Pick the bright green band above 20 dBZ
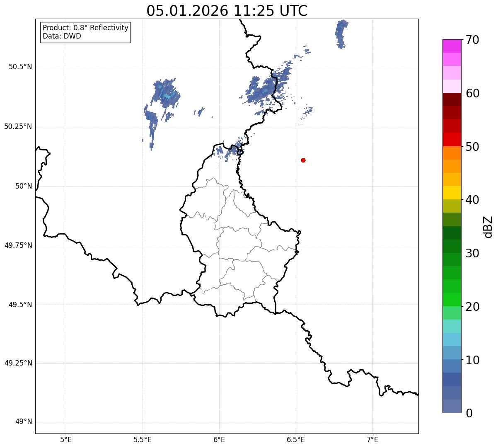 pos(452,299)
